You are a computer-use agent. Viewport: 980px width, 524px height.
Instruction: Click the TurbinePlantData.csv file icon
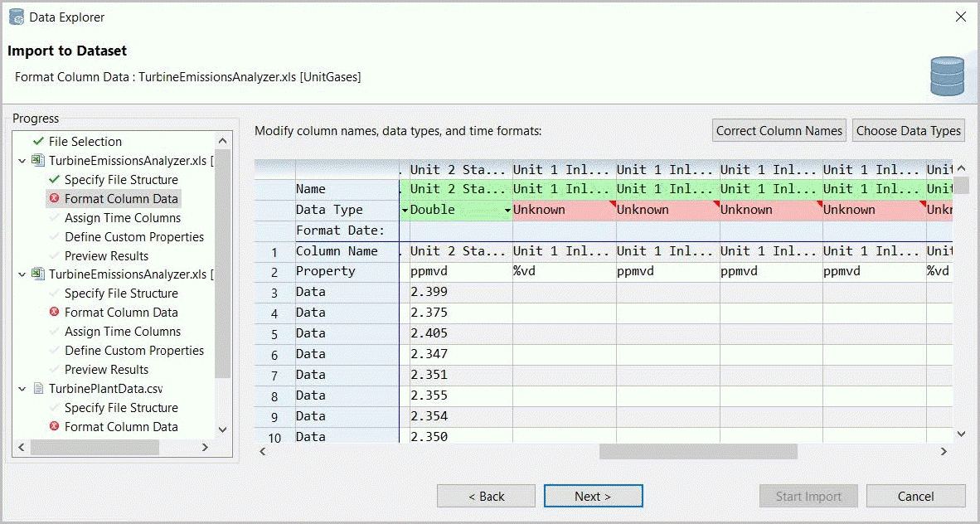[38, 389]
